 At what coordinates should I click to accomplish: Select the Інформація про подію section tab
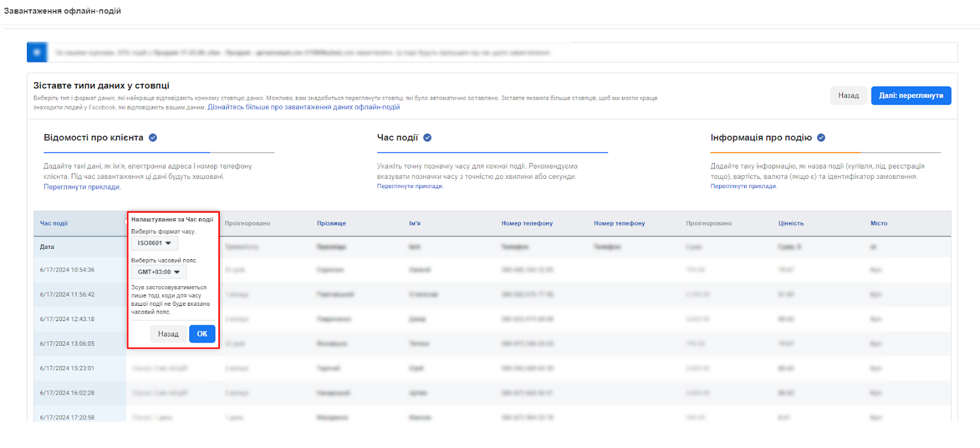[x=761, y=138]
